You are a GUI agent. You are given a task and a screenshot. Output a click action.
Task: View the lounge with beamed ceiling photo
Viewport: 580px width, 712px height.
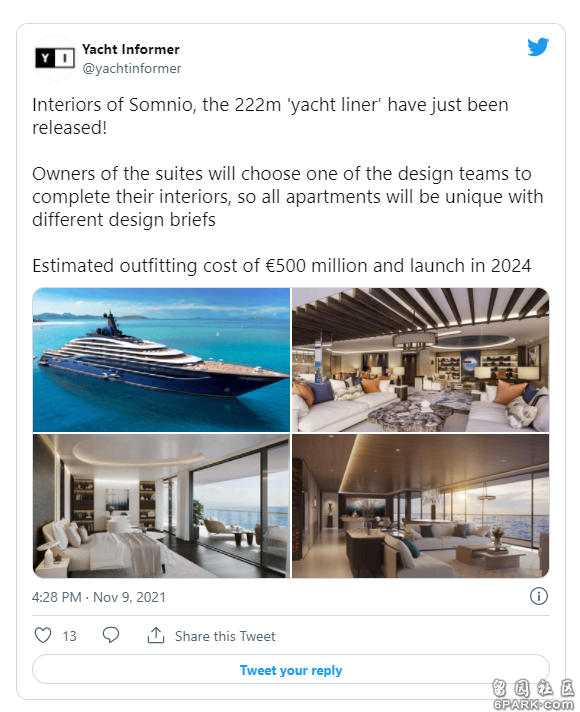click(x=421, y=360)
